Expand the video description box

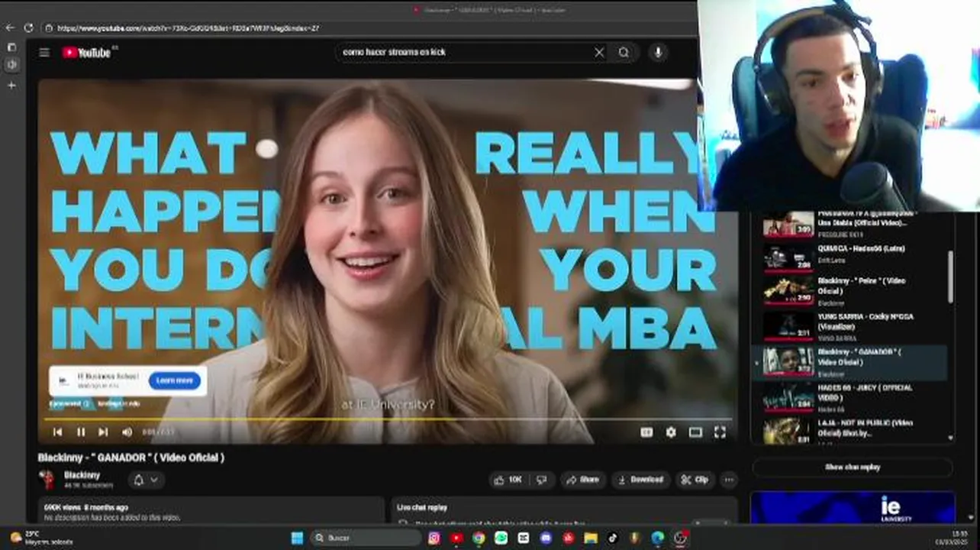click(x=211, y=510)
